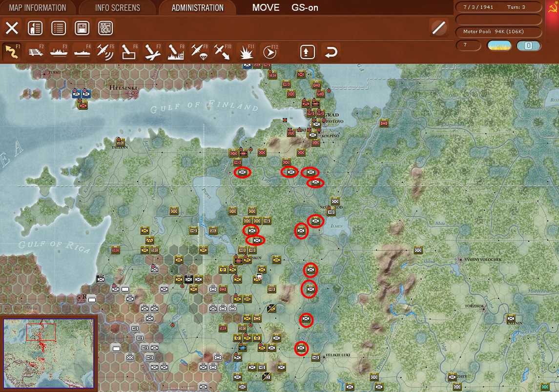Select the green counter in bottom-right corner
The image size is (559, 392).
[x=545, y=386]
